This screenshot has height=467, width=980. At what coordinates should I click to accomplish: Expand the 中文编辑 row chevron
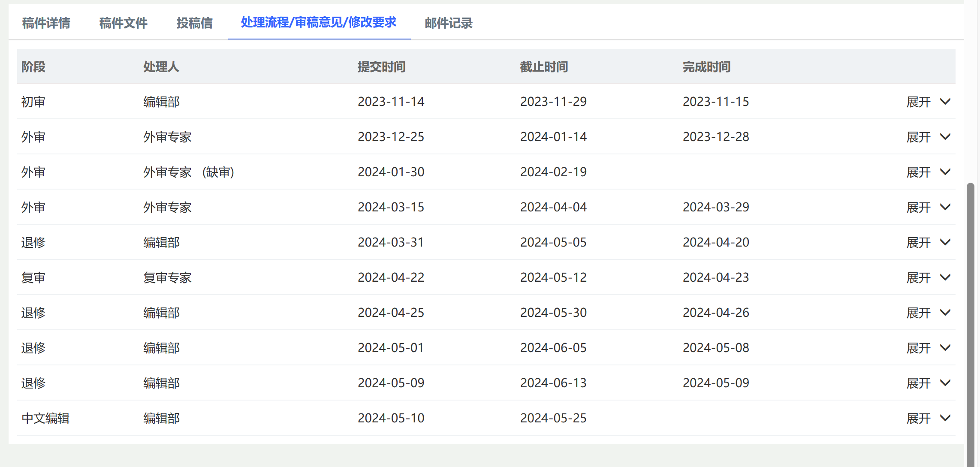tap(945, 418)
